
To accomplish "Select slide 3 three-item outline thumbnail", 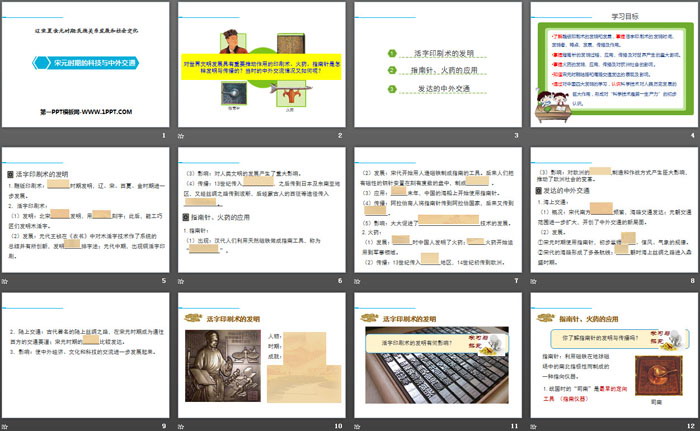I will 438,65.
